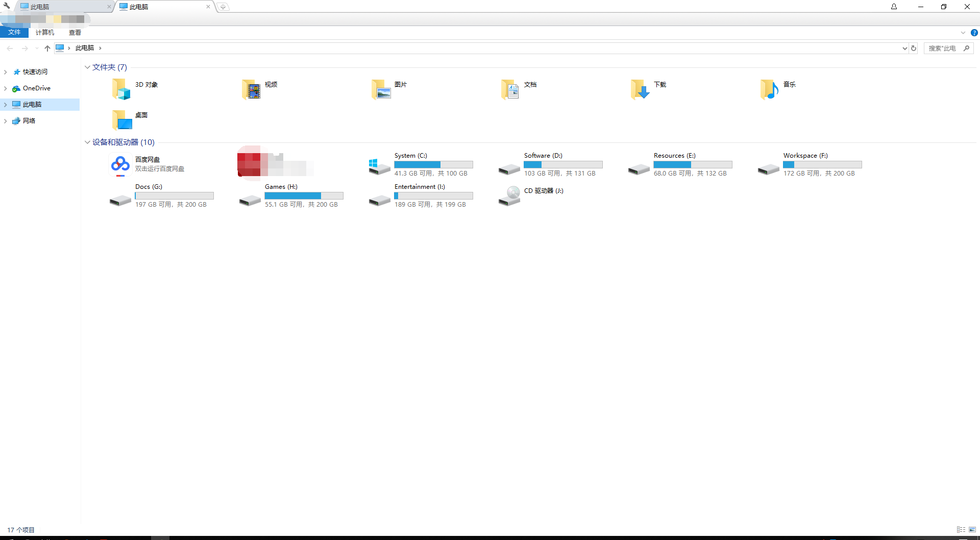Select the 百度网盘 cloud icon
Image resolution: width=980 pixels, height=540 pixels.
pos(120,165)
